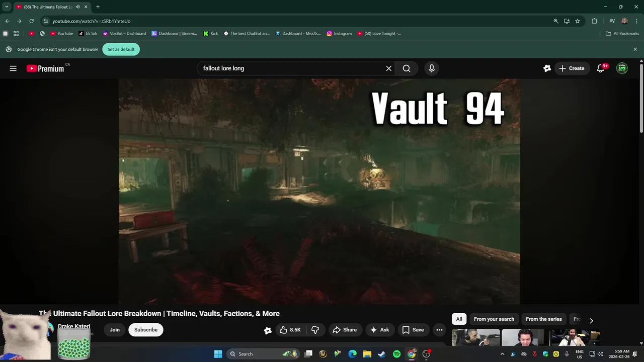Go forward in Chrome

point(19,21)
